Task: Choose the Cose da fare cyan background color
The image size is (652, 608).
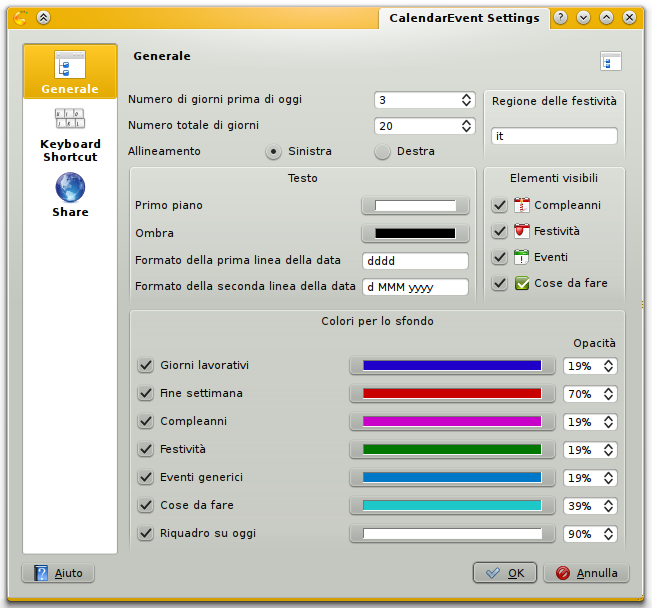Action: point(452,506)
